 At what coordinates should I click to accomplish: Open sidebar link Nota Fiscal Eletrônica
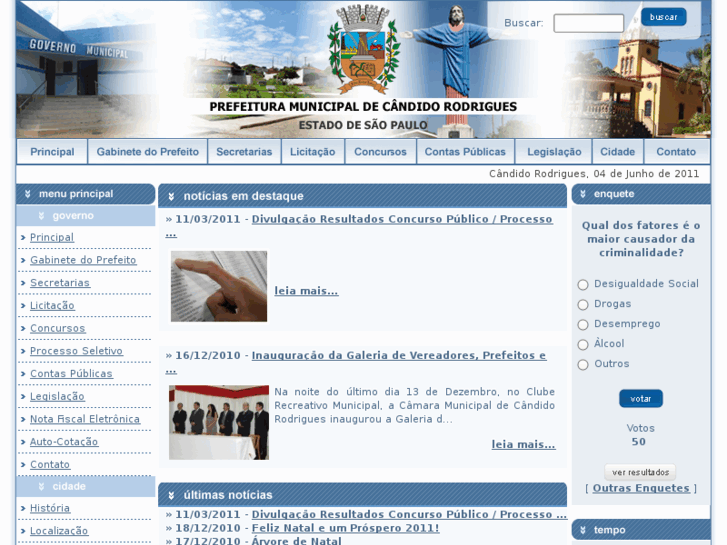tap(85, 419)
